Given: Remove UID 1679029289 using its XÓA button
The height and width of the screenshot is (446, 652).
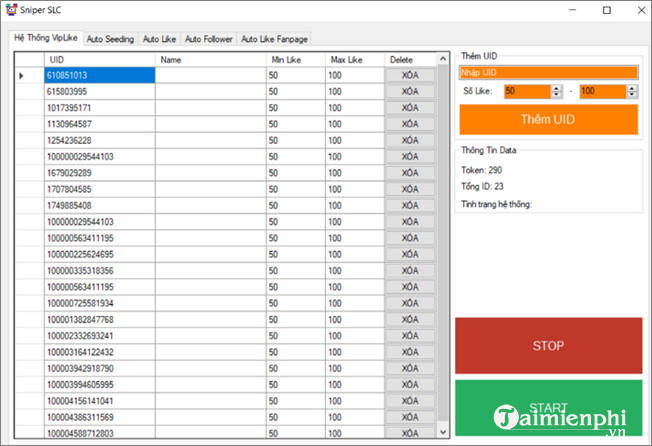Looking at the screenshot, I should click(409, 172).
